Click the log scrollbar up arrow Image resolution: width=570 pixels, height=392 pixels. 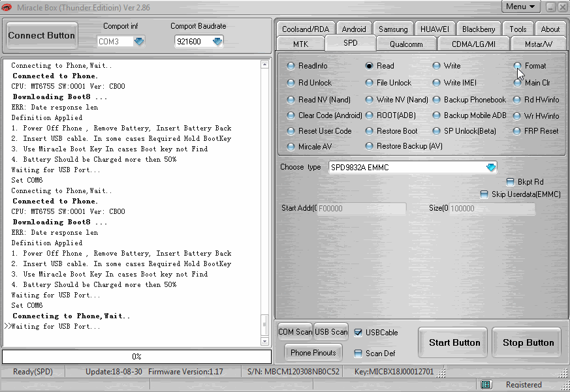(x=264, y=65)
